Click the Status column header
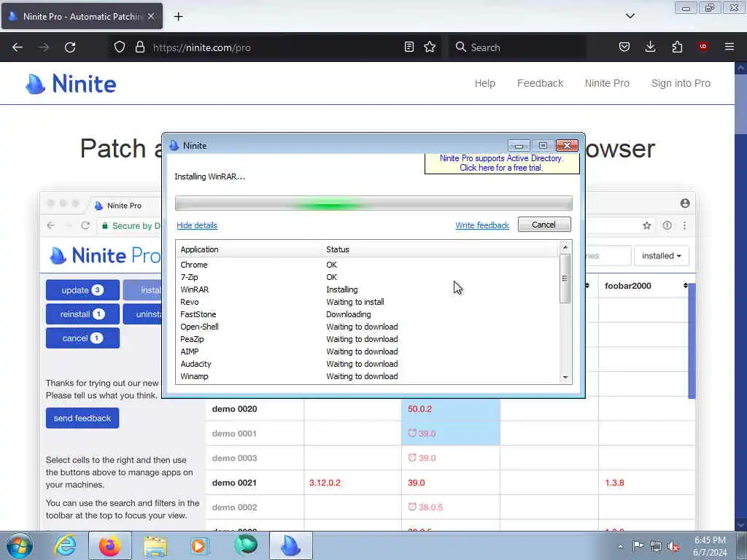Screen dimensions: 747x560 pyautogui.click(x=440, y=249)
